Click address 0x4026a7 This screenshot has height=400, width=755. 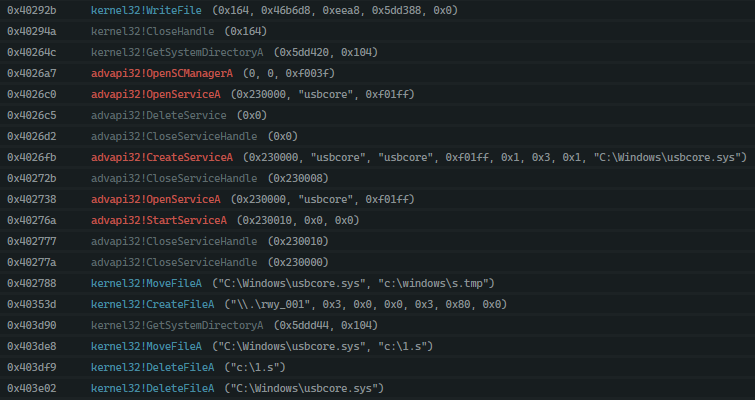(32, 73)
